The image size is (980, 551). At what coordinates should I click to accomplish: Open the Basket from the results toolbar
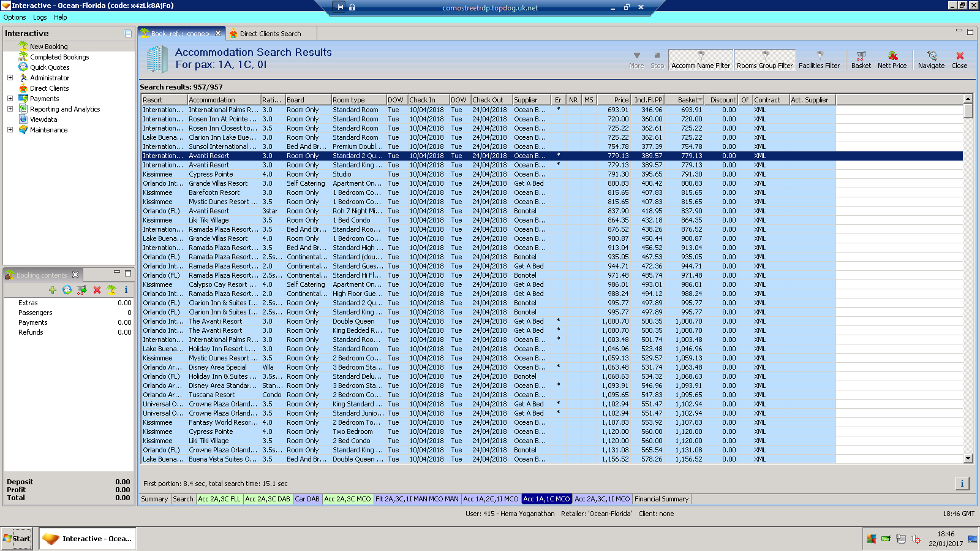point(861,59)
